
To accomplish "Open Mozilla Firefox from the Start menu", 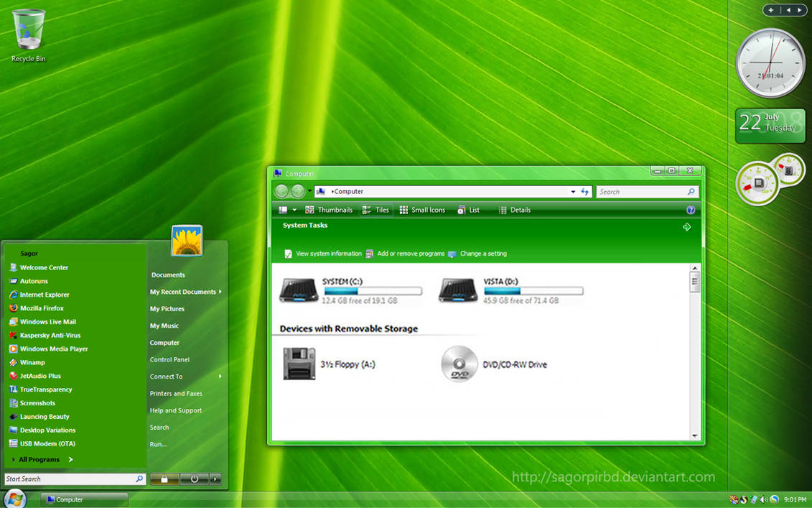I will pos(46,308).
